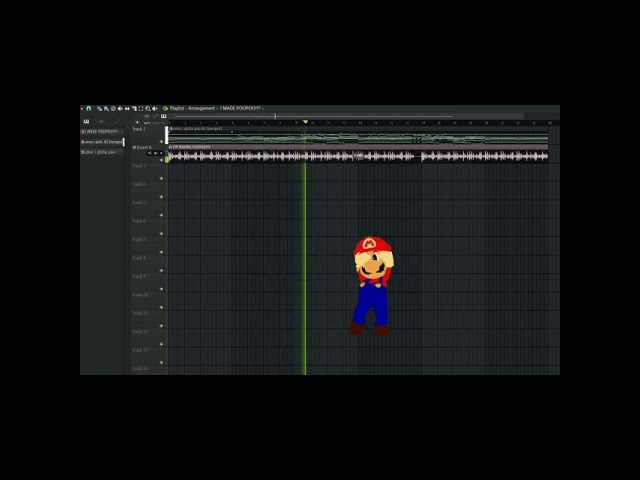Image resolution: width=640 pixels, height=480 pixels.
Task: Select the green waveform audio clip
Action: tap(358, 136)
